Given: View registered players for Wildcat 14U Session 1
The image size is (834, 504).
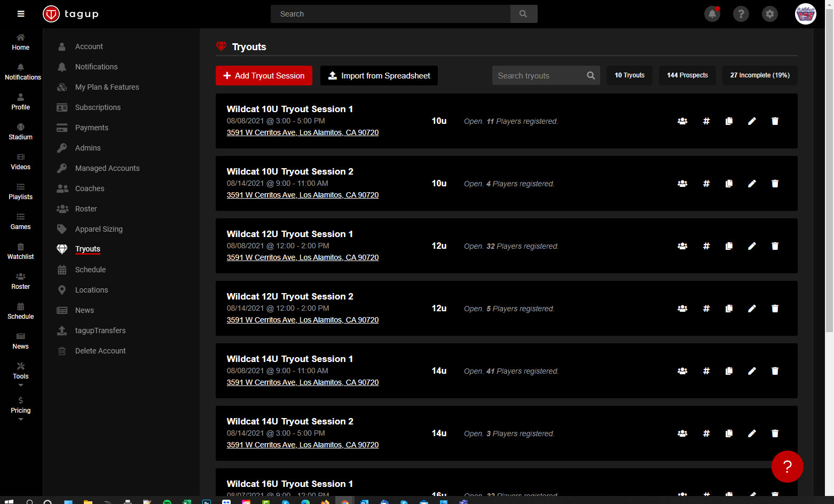Looking at the screenshot, I should 682,371.
